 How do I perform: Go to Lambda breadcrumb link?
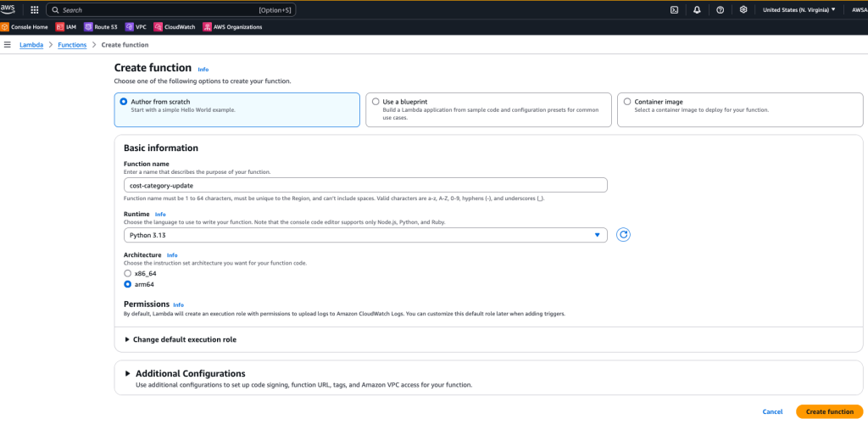[x=31, y=45]
